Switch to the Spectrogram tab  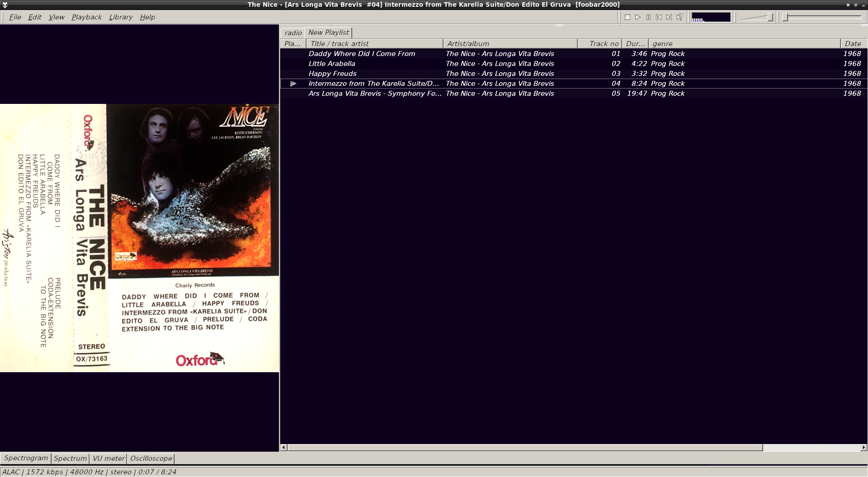(26, 458)
